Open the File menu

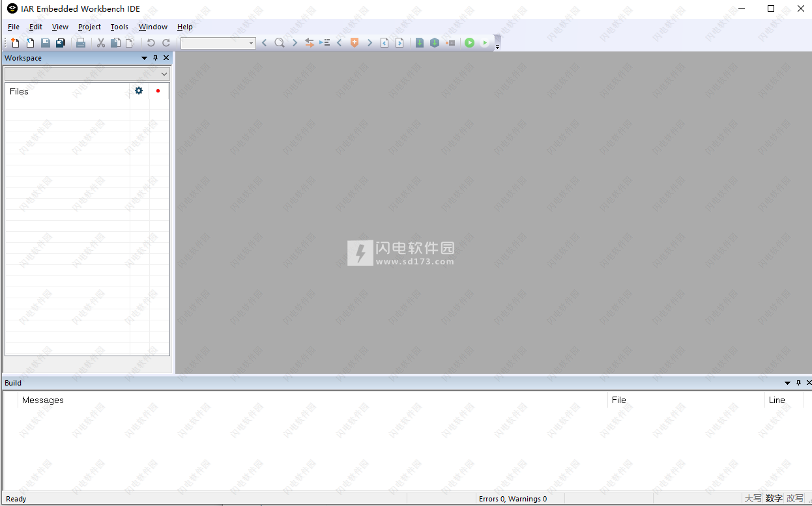pyautogui.click(x=14, y=27)
